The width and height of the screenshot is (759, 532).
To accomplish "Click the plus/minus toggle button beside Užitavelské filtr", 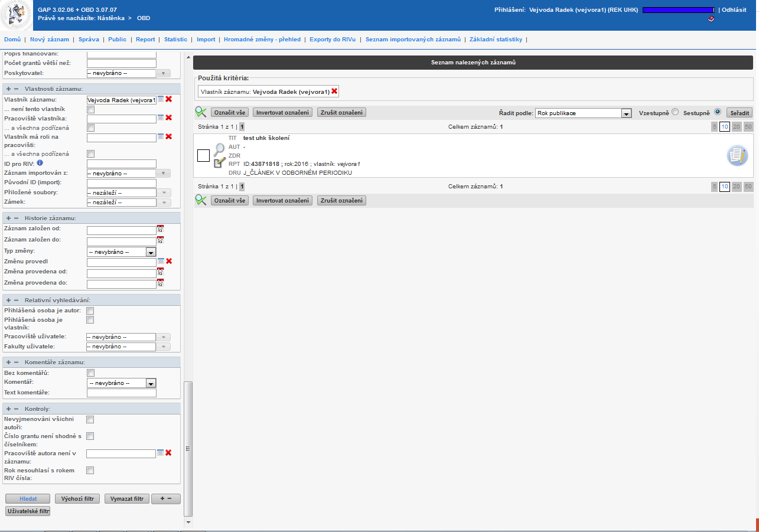I will (x=166, y=498).
